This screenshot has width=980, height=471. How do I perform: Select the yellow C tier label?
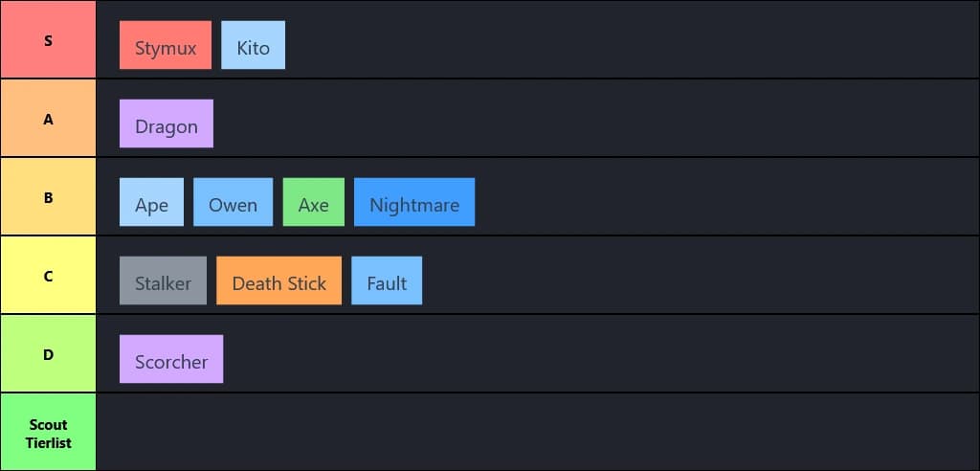pos(48,276)
